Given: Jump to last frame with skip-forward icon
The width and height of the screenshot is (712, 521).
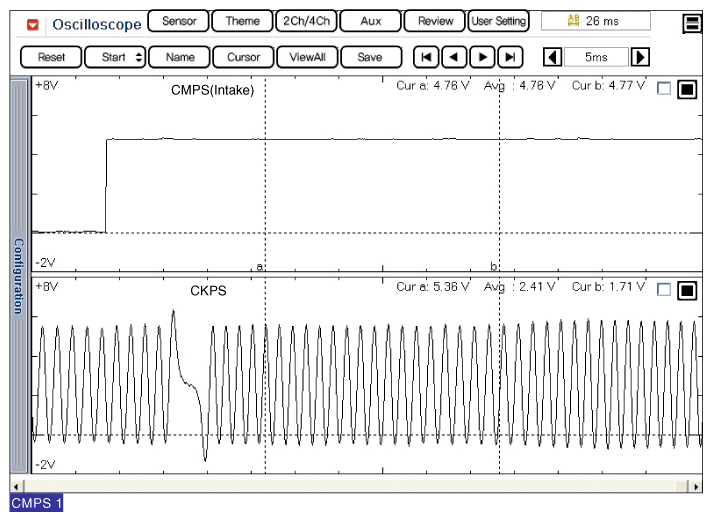Looking at the screenshot, I should coord(511,58).
